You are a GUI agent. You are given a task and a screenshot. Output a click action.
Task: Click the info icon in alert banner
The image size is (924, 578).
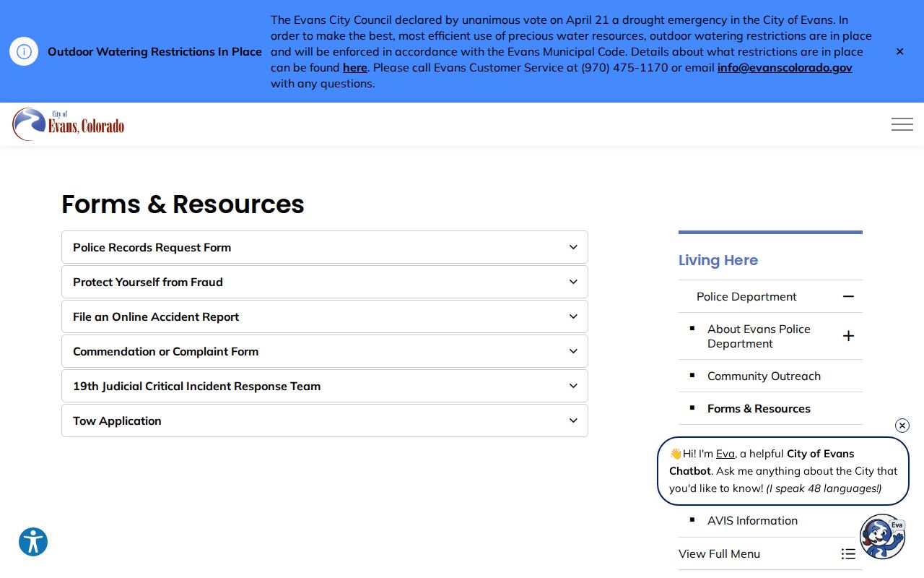click(24, 51)
